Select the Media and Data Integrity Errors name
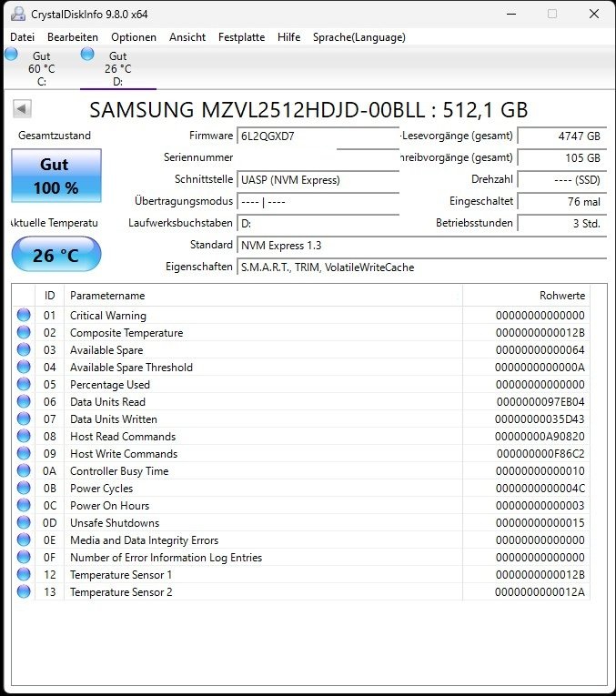The height and width of the screenshot is (696, 616). coord(145,540)
